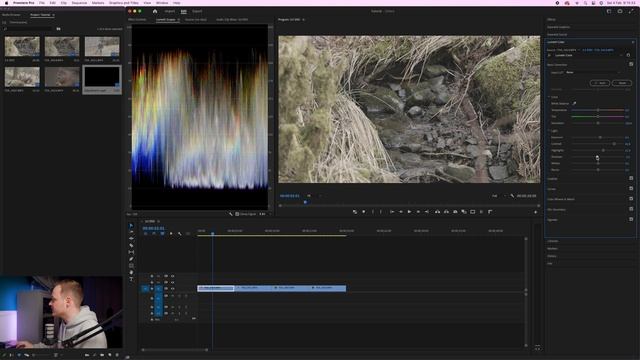Toggle Creative section checkbox
This screenshot has width=640, height=360.
[631, 178]
